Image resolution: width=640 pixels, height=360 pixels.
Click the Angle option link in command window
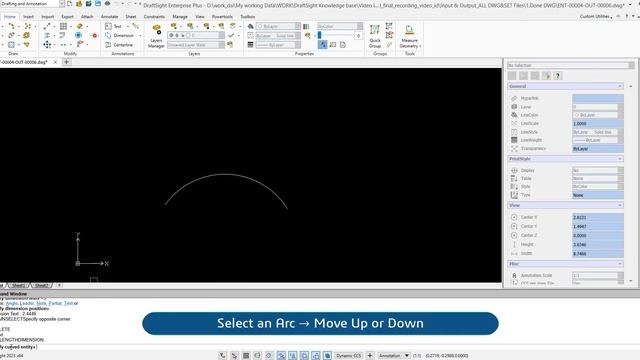coord(12,304)
